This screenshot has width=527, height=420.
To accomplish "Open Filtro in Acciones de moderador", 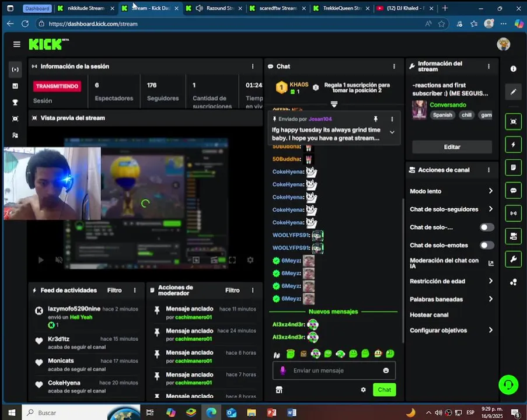I will pyautogui.click(x=232, y=290).
